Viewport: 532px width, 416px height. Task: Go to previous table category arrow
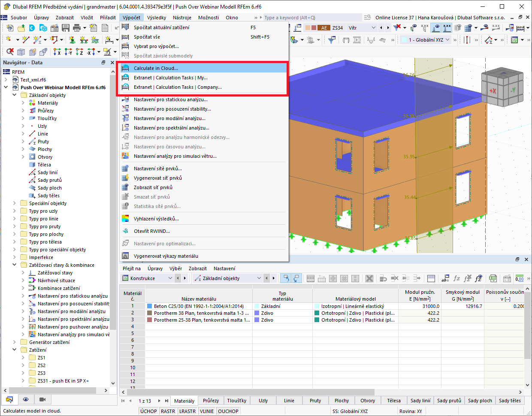tap(178, 278)
